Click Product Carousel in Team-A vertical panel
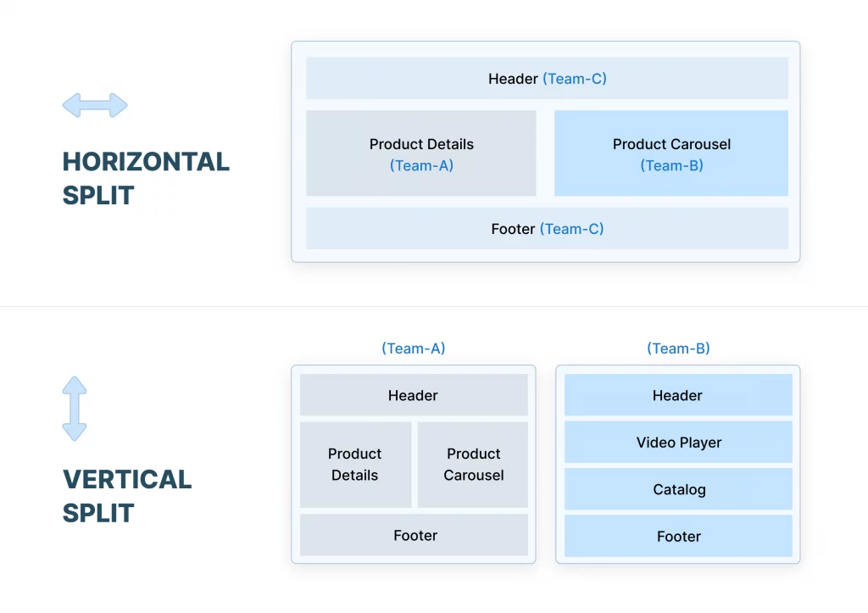Screen dimensions: 868x613 [x=473, y=465]
